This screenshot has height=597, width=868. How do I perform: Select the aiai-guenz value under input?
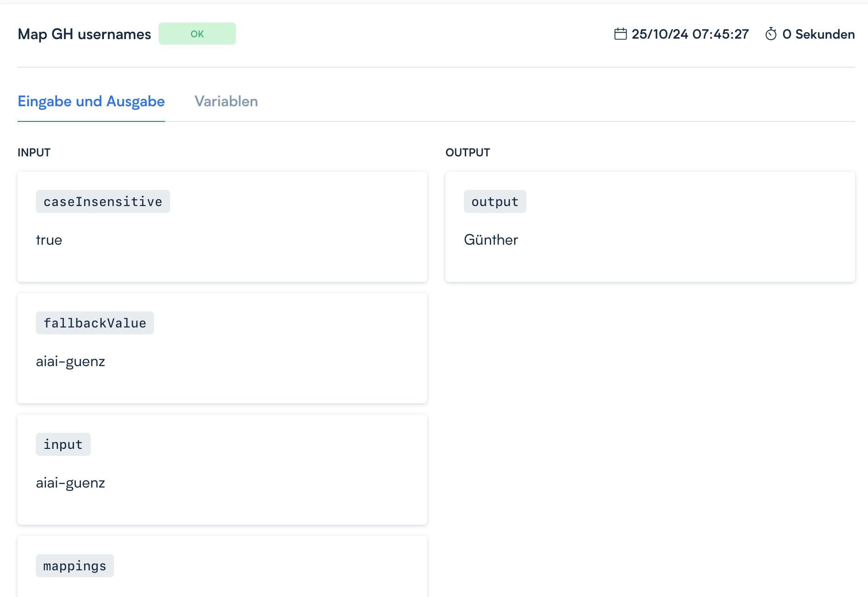(70, 483)
